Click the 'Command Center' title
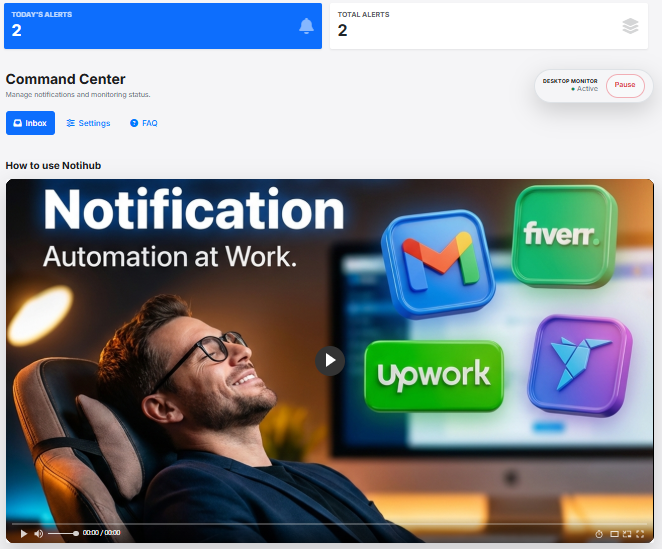 pyautogui.click(x=65, y=79)
